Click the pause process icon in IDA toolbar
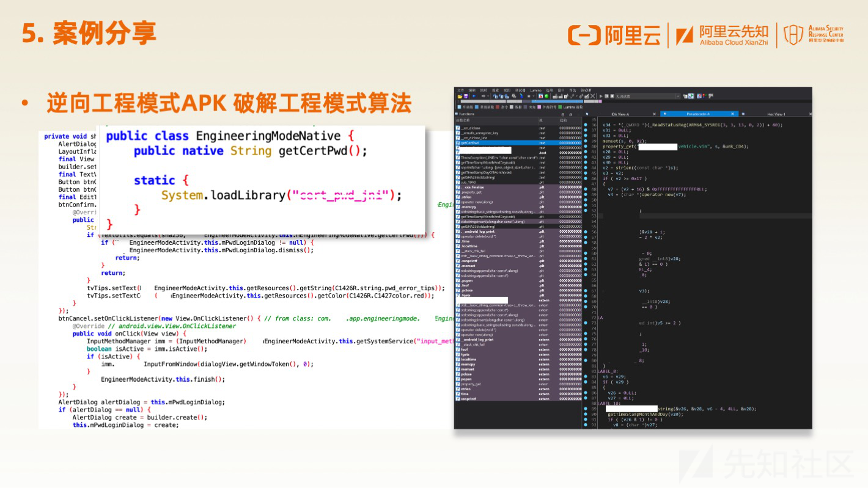868x488 pixels. [606, 96]
